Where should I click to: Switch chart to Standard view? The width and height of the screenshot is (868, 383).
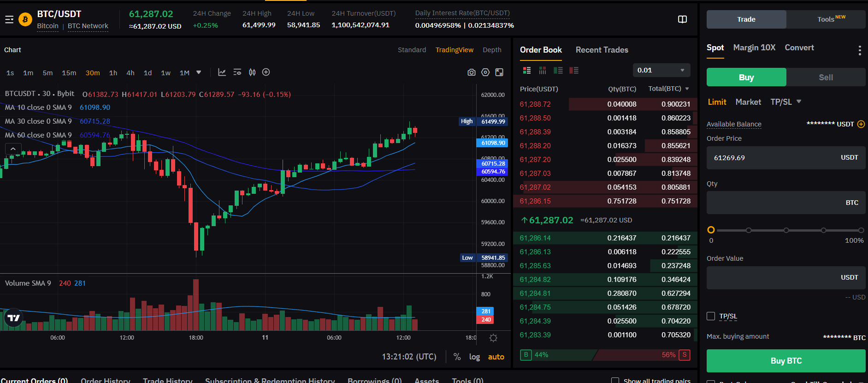click(x=412, y=50)
